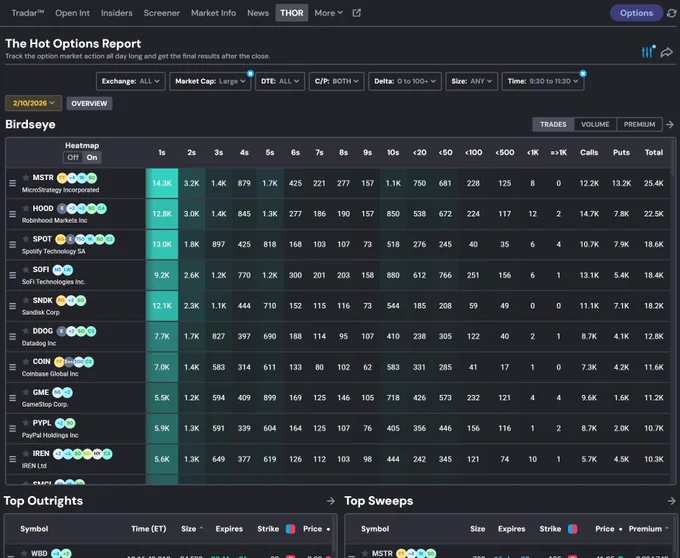Expand Top Sweeps with its arrow
This screenshot has height=558, width=680.
coord(671,501)
